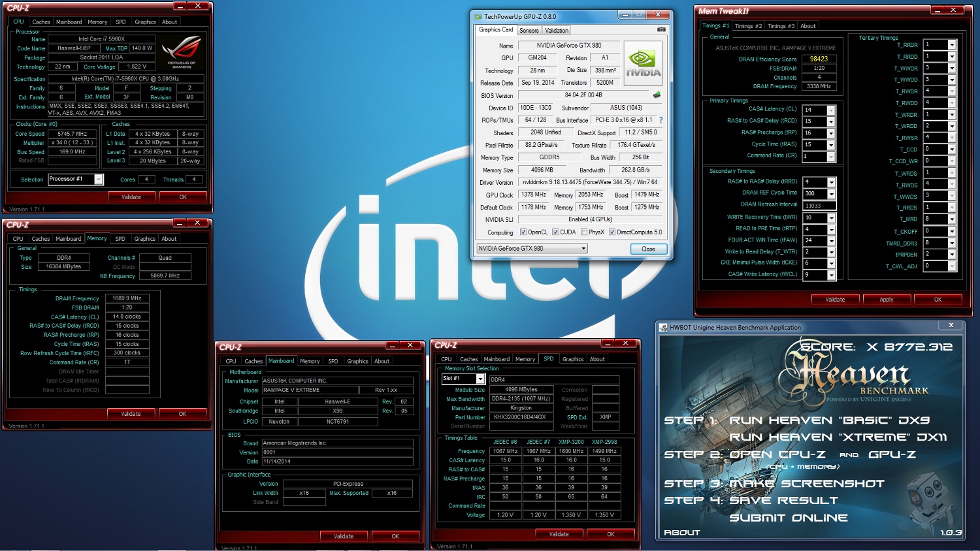980x551 pixels.
Task: Toggle the OpenCL checkbox
Action: pyautogui.click(x=523, y=232)
